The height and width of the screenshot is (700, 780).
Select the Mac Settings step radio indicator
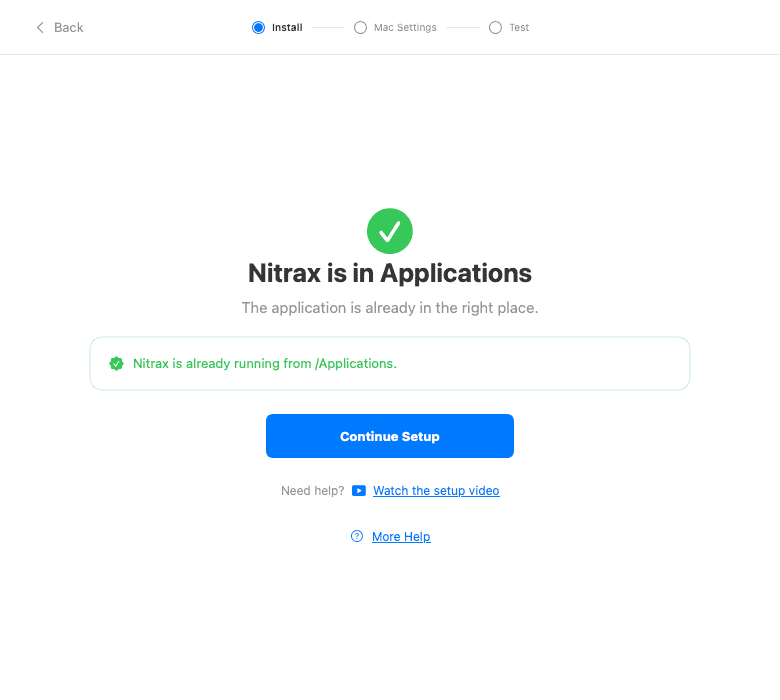pyautogui.click(x=360, y=27)
